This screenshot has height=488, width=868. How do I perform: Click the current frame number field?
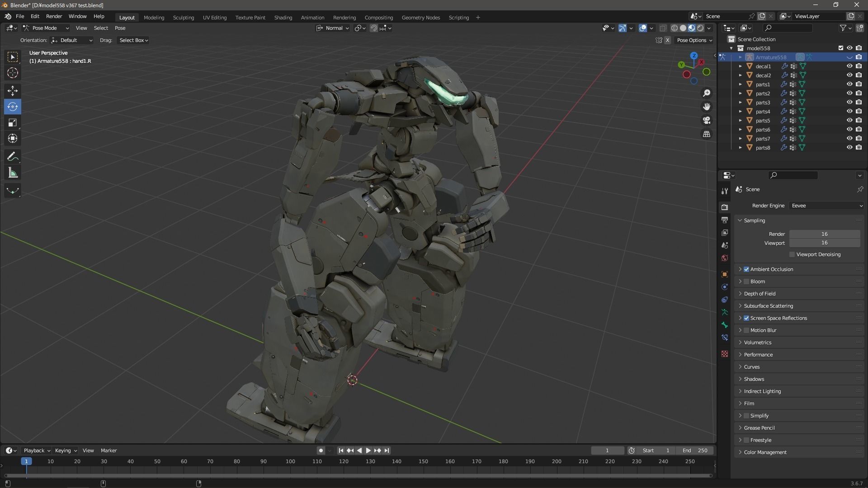point(607,450)
